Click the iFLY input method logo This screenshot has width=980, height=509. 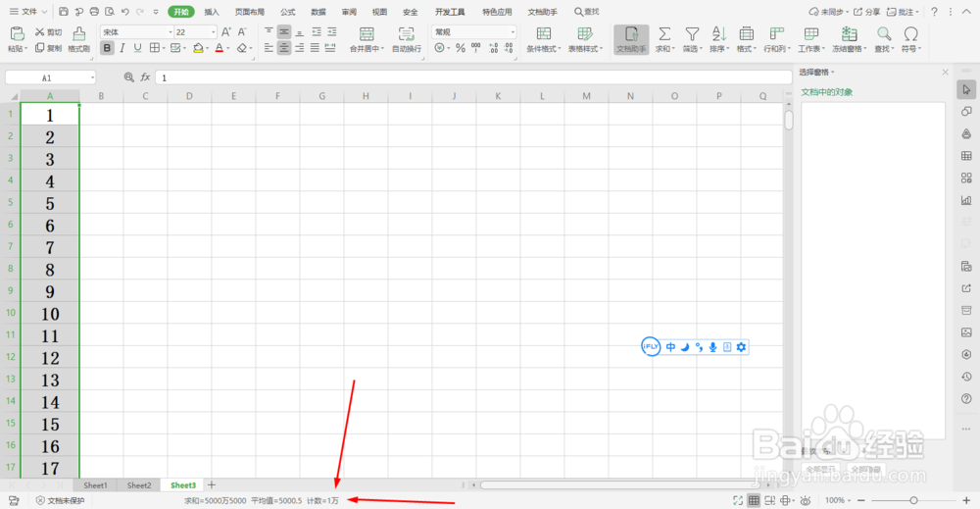[651, 346]
